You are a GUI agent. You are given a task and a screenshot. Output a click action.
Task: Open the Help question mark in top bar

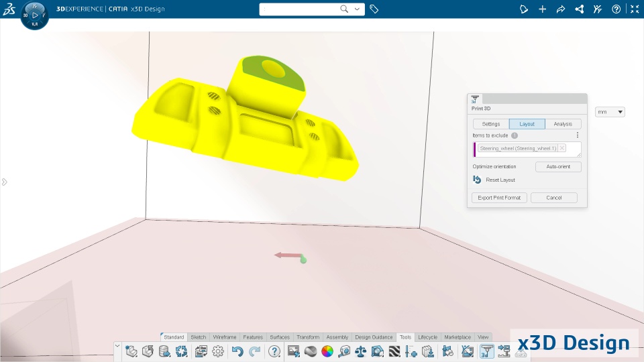click(x=616, y=9)
